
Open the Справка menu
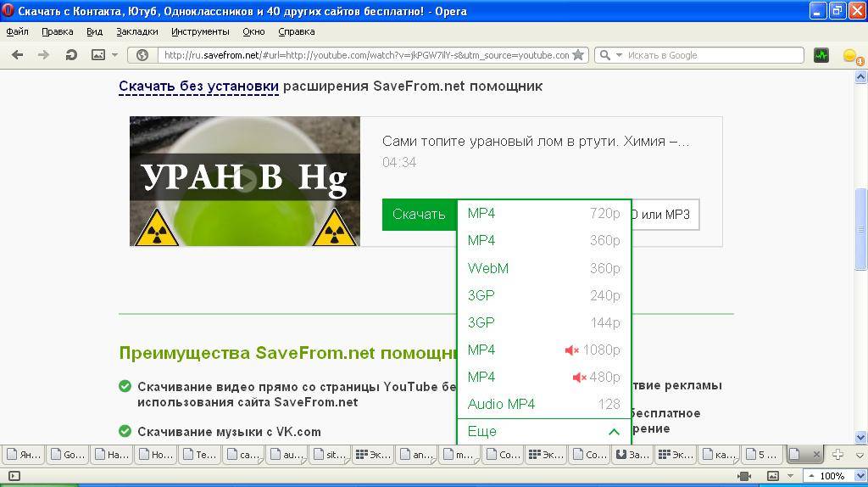[x=296, y=31]
